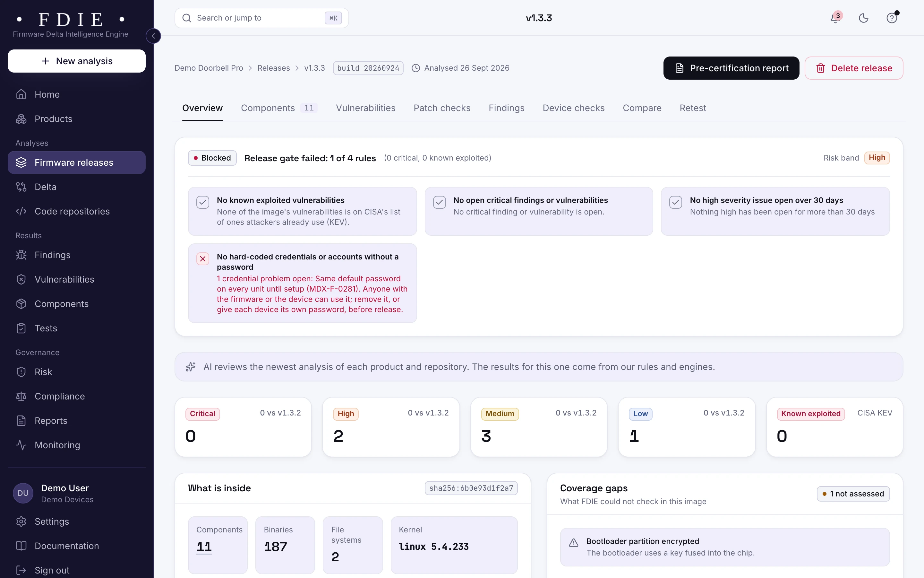Open the Delta page

click(77, 187)
